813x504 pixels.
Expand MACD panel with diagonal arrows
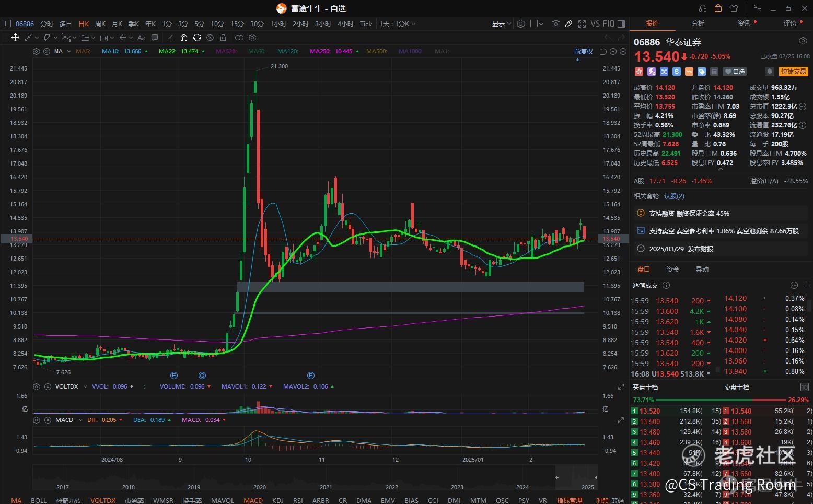point(621,420)
